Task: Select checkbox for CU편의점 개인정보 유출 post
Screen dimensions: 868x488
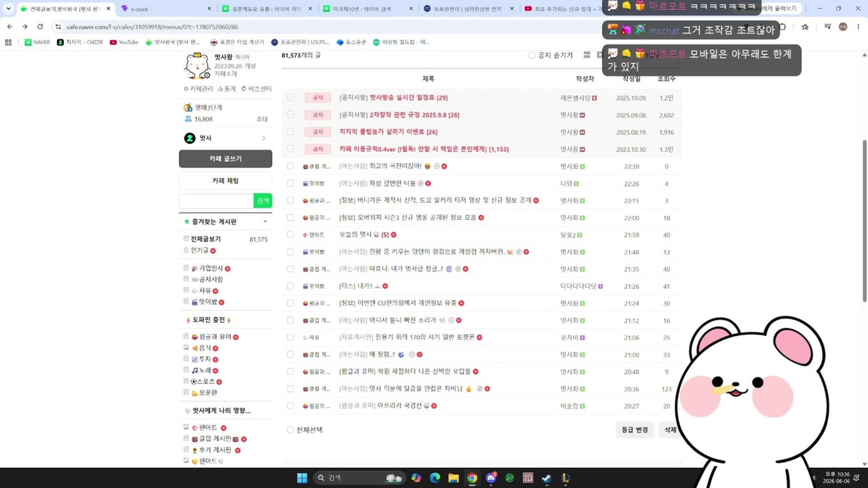Action: [x=290, y=303]
